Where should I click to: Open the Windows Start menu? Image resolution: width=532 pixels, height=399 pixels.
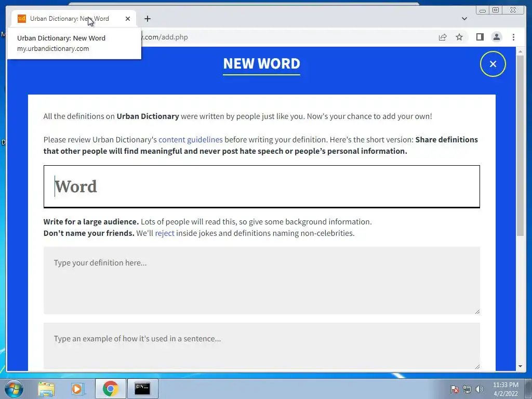click(x=14, y=389)
